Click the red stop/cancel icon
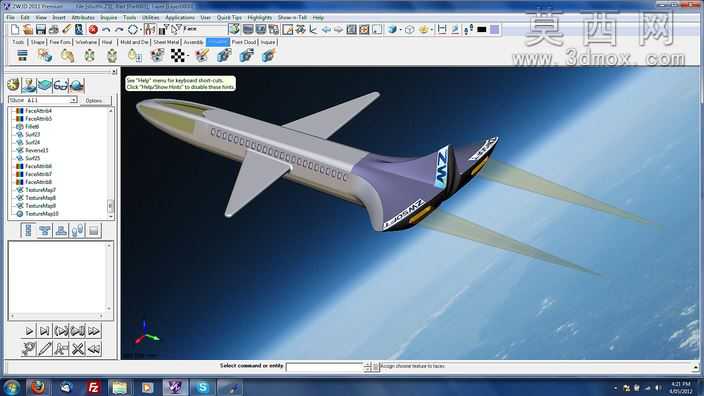 click(93, 30)
